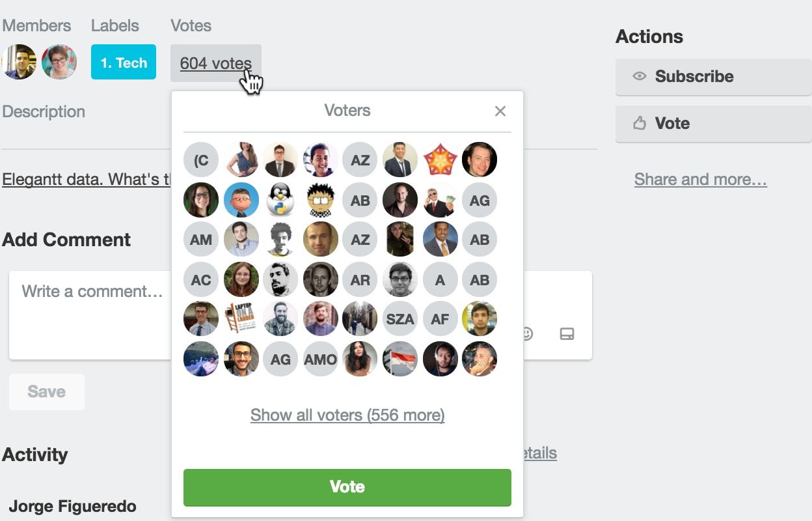Screen dimensions: 812x521
Task: Open the Share and more link
Action: (x=701, y=179)
